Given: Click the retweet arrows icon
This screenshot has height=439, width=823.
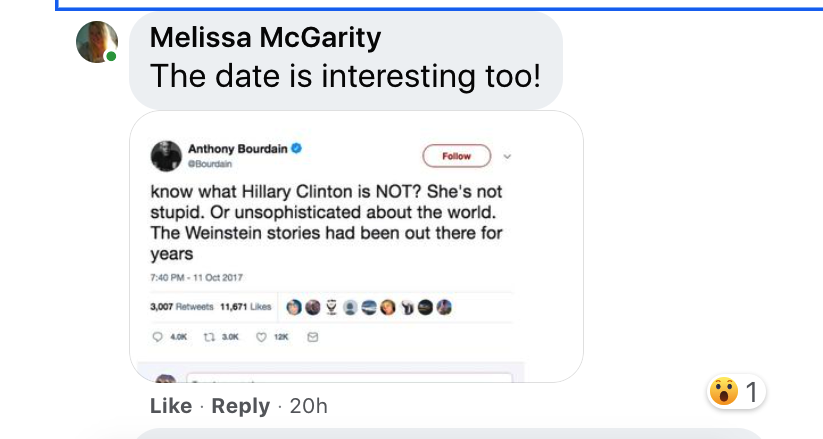Looking at the screenshot, I should tap(209, 337).
